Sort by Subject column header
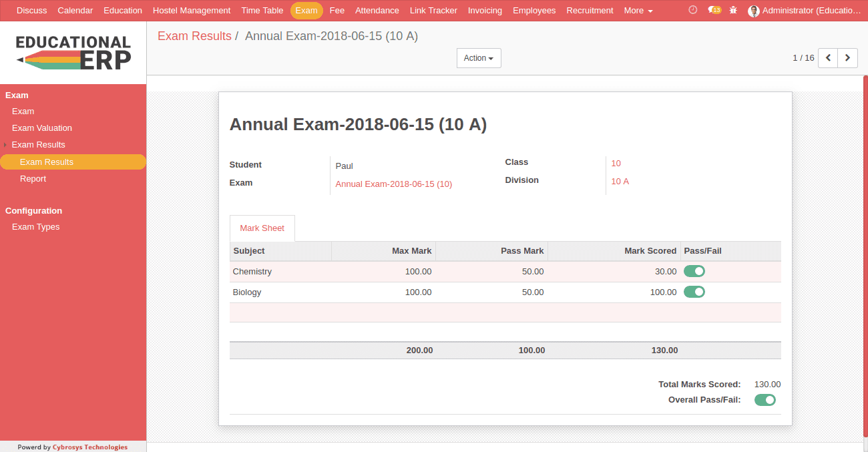Viewport: 868px width, 452px height. pos(280,251)
